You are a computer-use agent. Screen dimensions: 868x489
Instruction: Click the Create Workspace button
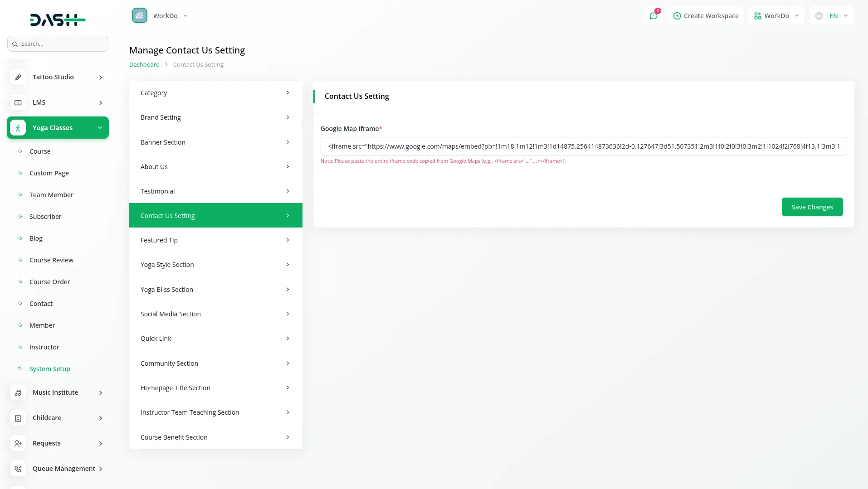tap(706, 16)
